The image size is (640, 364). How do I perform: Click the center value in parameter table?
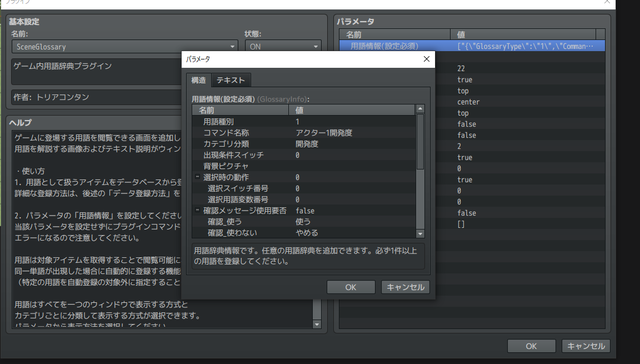pos(468,102)
